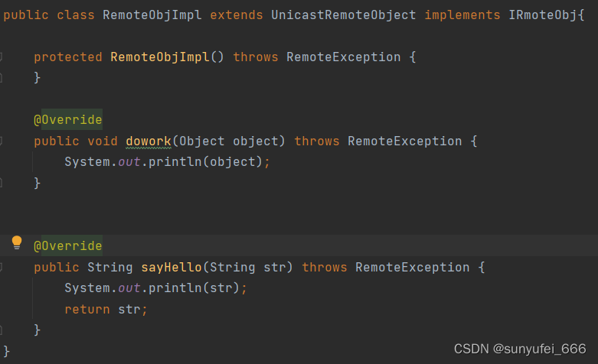Click the sayHello method name
The height and width of the screenshot is (364, 598).
click(x=172, y=267)
